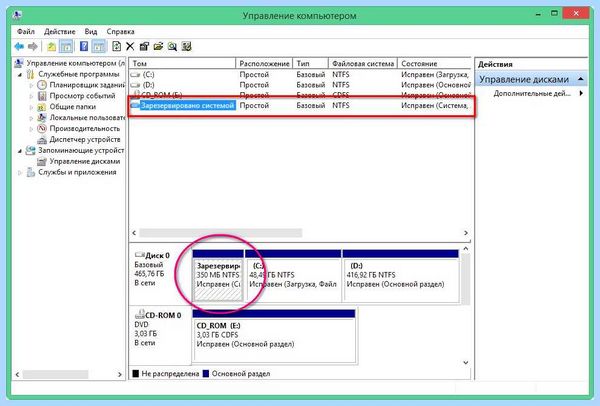Click the CD-ROM 0 disk label

click(x=163, y=315)
